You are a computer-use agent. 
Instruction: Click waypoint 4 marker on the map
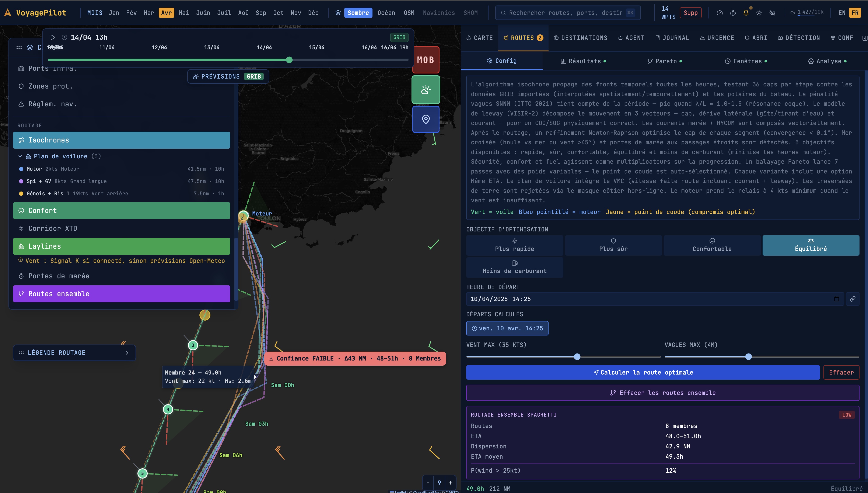(168, 409)
